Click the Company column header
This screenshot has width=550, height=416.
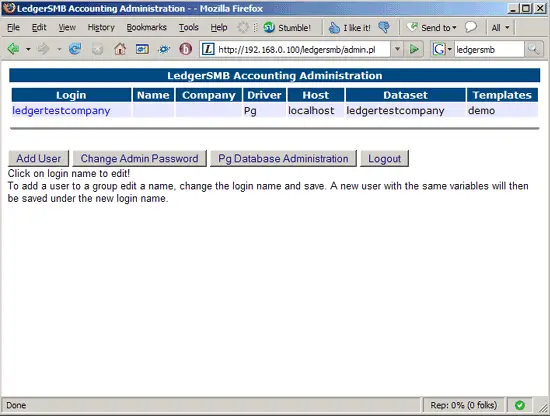209,95
